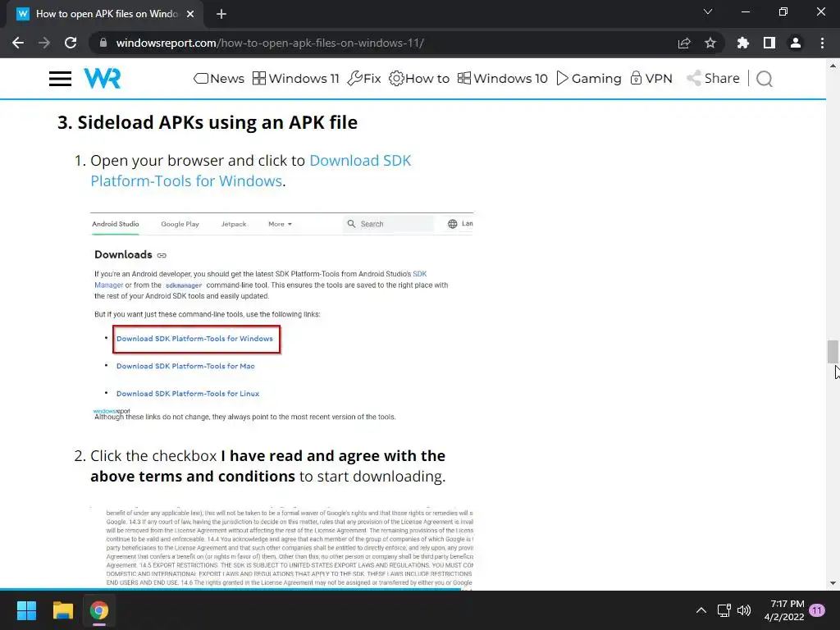View site information lock icon

[x=103, y=43]
